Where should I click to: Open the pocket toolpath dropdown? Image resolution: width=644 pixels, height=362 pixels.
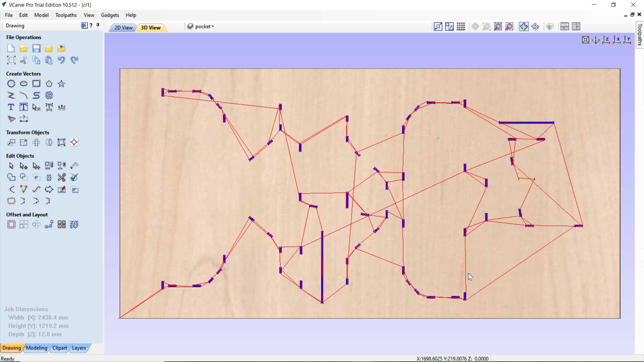point(201,26)
